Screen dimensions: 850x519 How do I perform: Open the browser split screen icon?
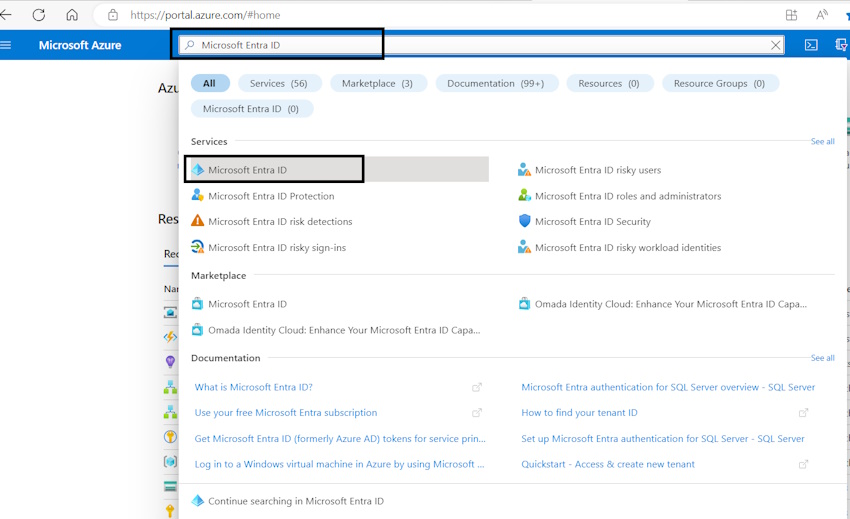pyautogui.click(x=791, y=15)
